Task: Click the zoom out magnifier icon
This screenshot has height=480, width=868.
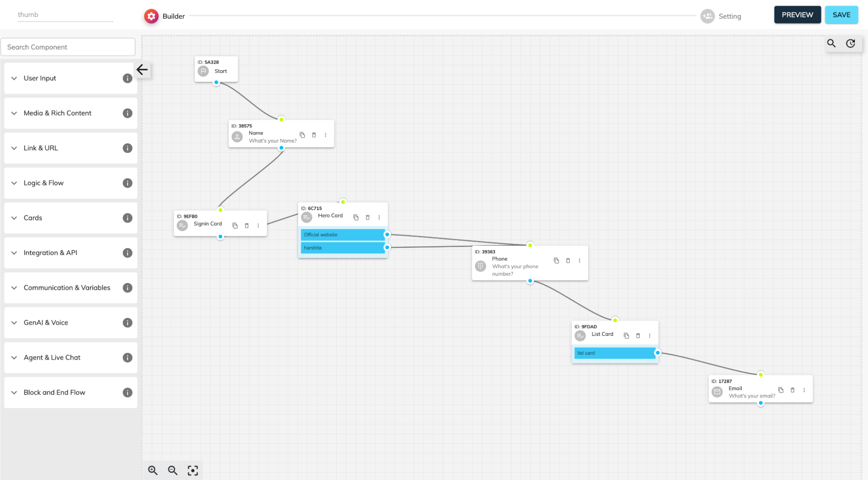Action: coord(172,470)
